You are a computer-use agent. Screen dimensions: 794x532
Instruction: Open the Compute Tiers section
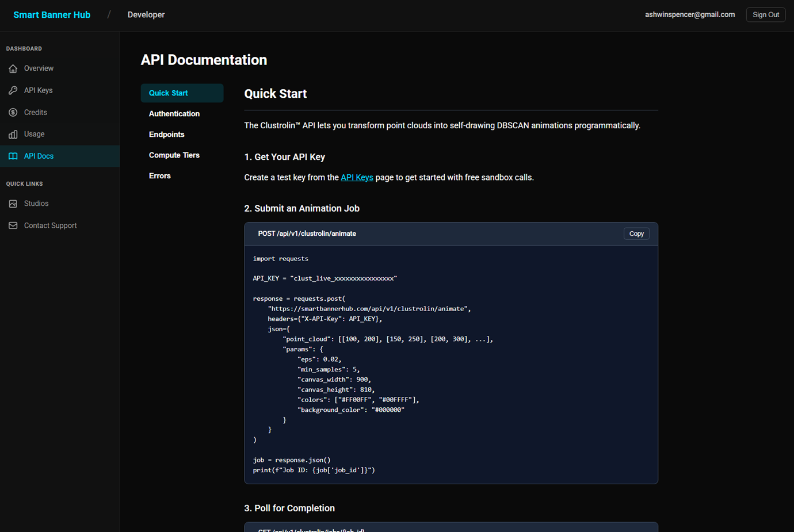(x=174, y=155)
